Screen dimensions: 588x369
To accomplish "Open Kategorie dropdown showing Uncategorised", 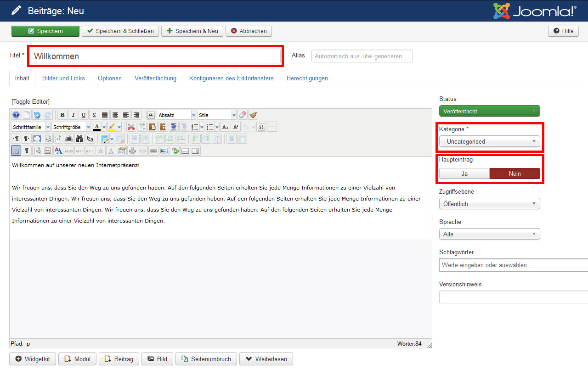I will point(490,141).
